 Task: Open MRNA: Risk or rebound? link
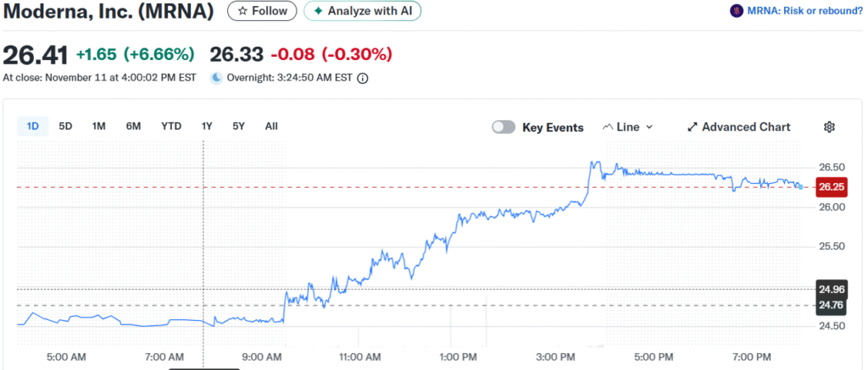[x=800, y=11]
